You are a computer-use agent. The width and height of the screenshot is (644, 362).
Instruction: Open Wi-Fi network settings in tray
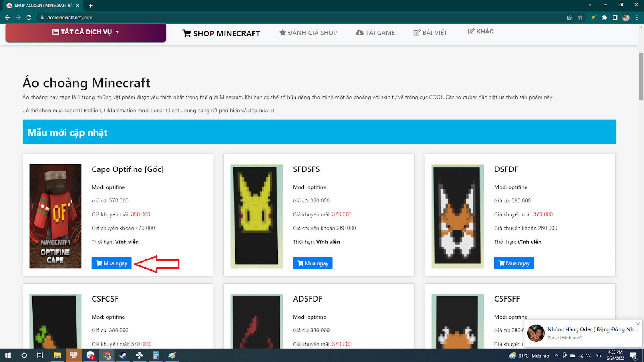[x=581, y=356]
